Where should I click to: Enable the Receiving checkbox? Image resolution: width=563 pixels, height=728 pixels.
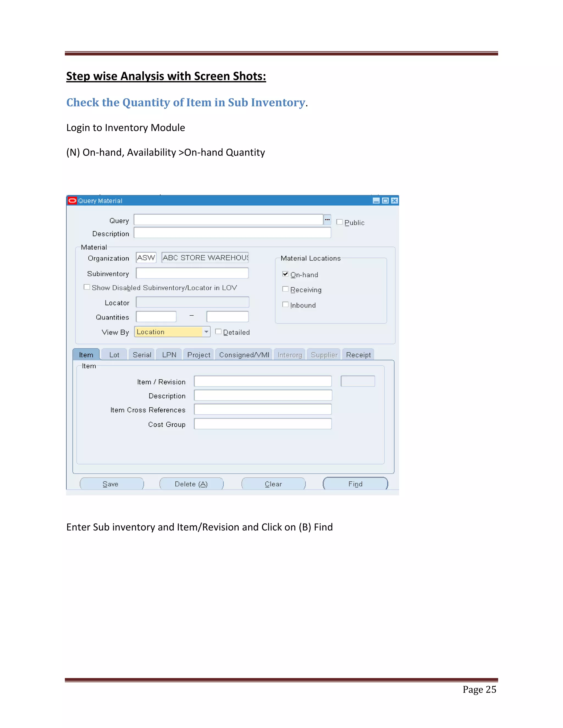point(285,289)
